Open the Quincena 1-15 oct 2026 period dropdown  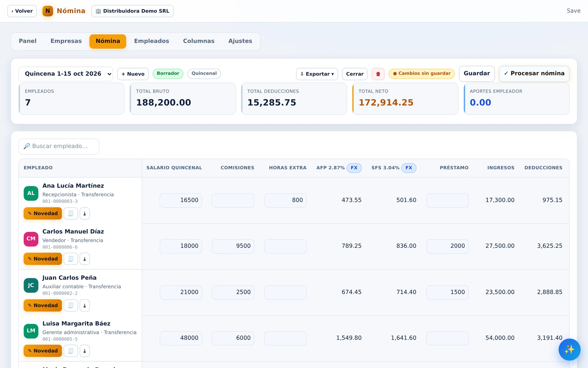[66, 74]
